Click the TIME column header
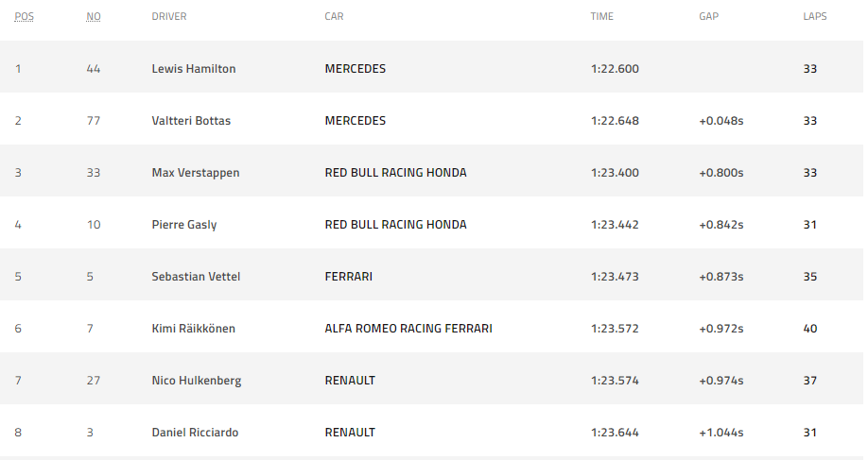The height and width of the screenshot is (460, 868). [x=602, y=16]
